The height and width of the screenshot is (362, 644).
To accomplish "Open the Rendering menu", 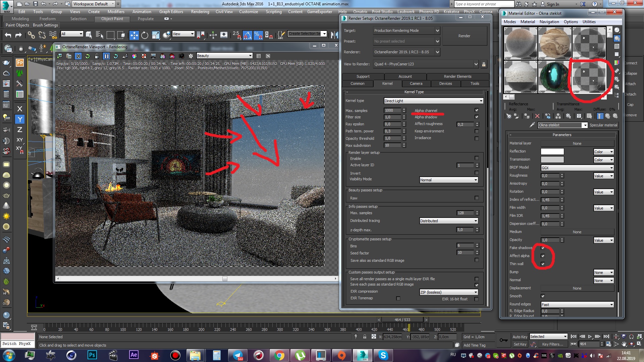I will (200, 12).
